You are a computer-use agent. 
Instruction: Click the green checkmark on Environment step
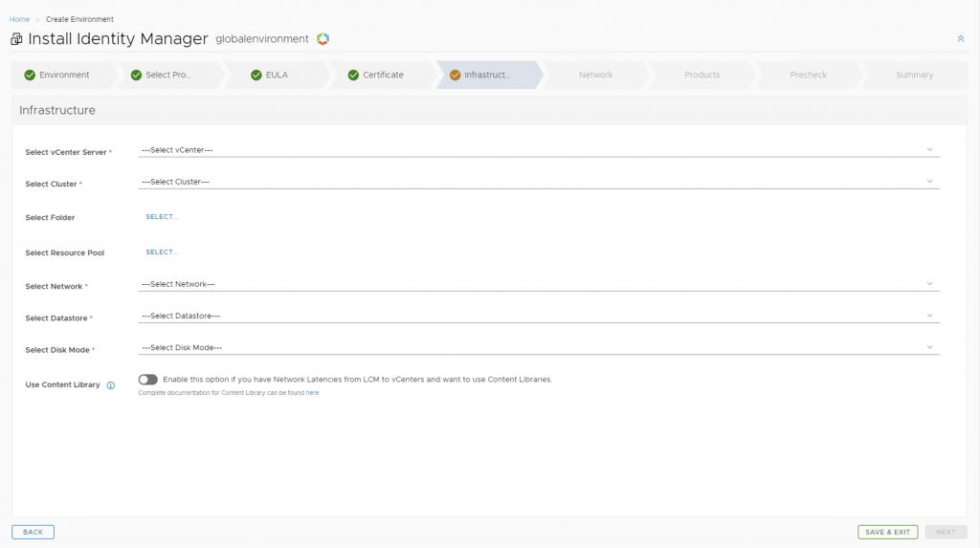click(x=30, y=75)
